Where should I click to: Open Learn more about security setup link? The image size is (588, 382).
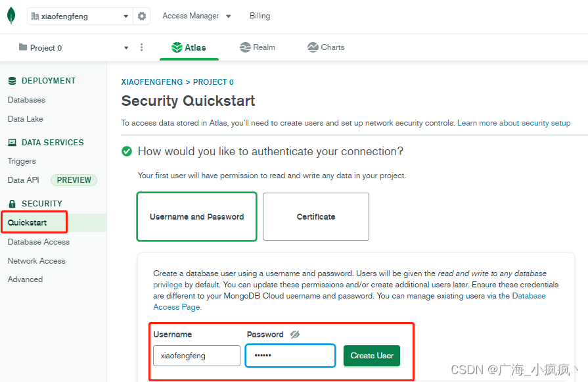click(x=514, y=123)
